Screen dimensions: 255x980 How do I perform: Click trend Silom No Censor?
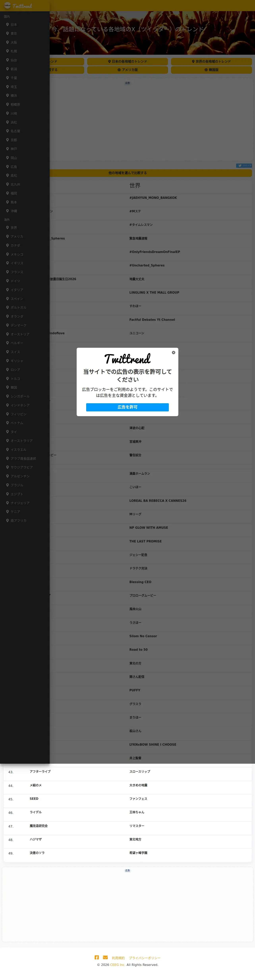click(143, 636)
